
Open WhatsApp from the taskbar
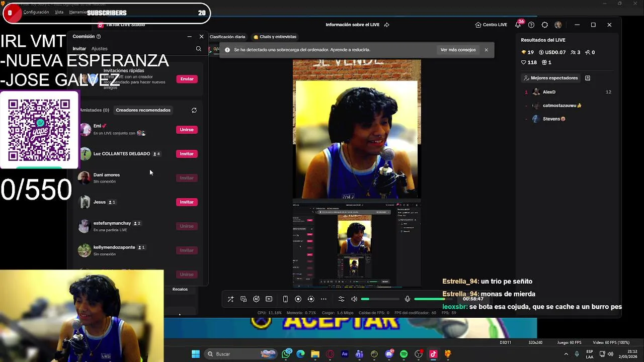(x=286, y=354)
